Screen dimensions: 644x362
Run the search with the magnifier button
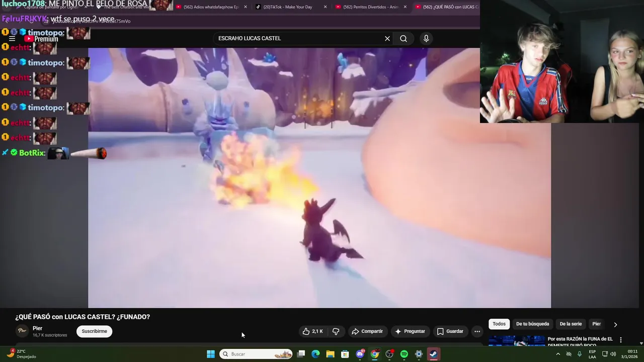point(404,39)
